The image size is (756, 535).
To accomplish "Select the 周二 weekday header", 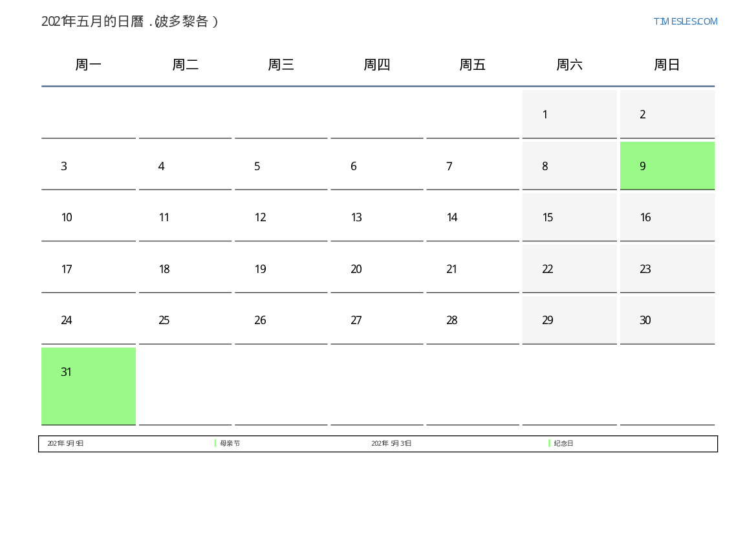I will [185, 65].
